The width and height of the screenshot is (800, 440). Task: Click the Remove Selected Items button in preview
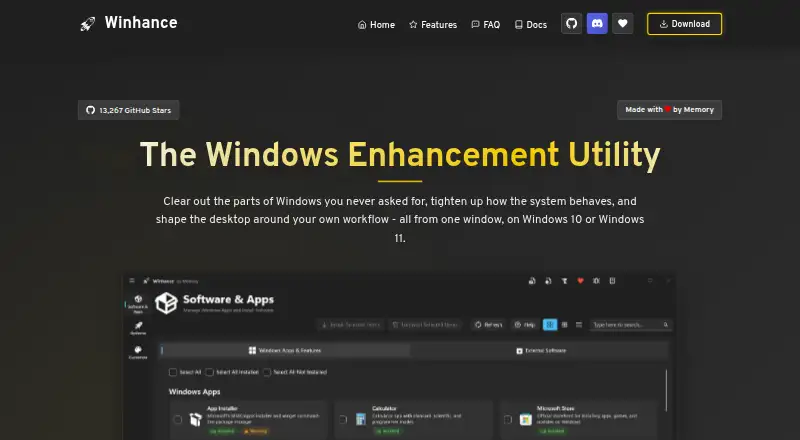point(425,325)
